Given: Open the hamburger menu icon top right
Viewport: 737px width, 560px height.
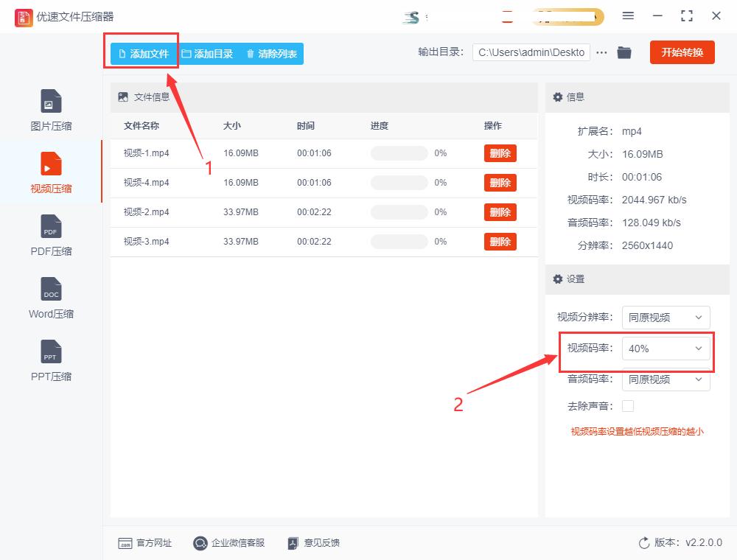Looking at the screenshot, I should pyautogui.click(x=629, y=15).
